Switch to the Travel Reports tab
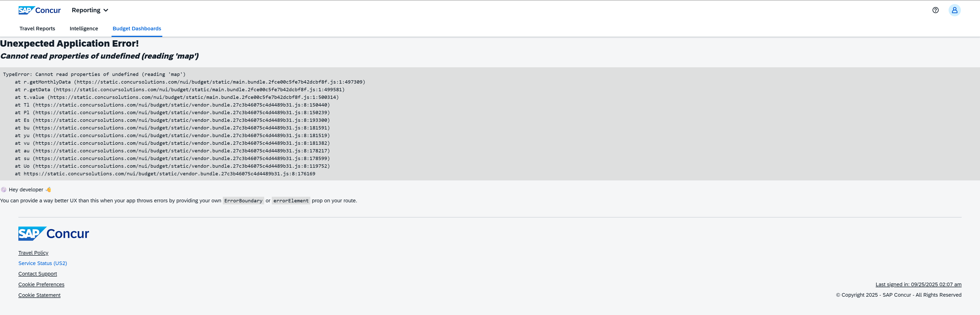980x315 pixels. [37, 29]
